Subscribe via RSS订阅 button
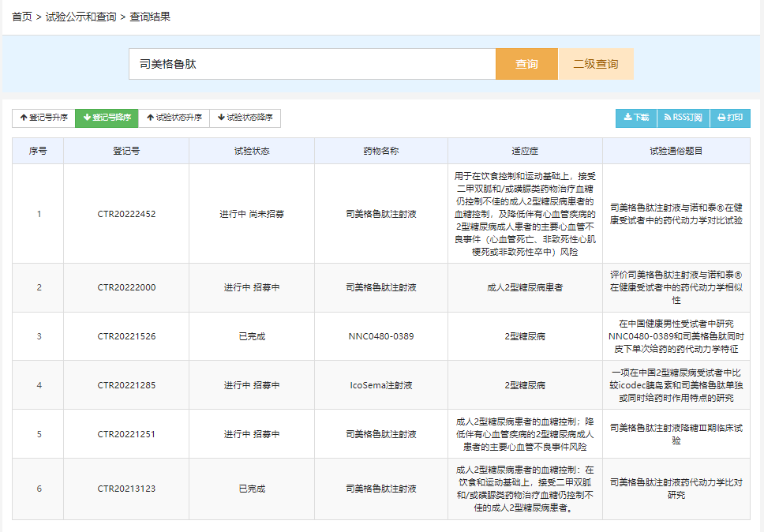Screen dimensions: 764x532 click(683, 118)
